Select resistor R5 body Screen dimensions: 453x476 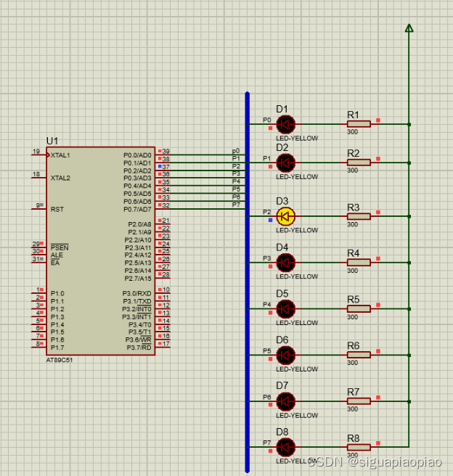[359, 308]
